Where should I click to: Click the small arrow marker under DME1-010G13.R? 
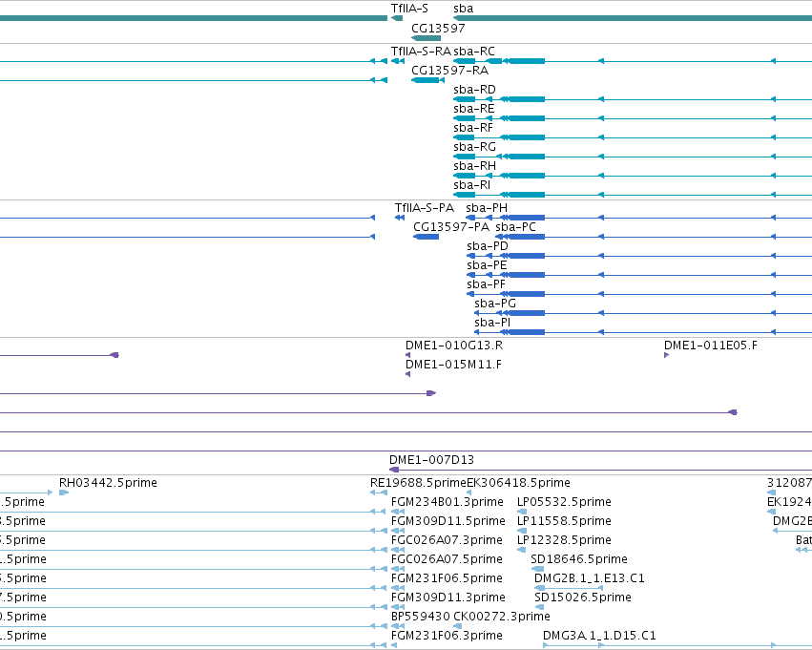pyautogui.click(x=407, y=355)
